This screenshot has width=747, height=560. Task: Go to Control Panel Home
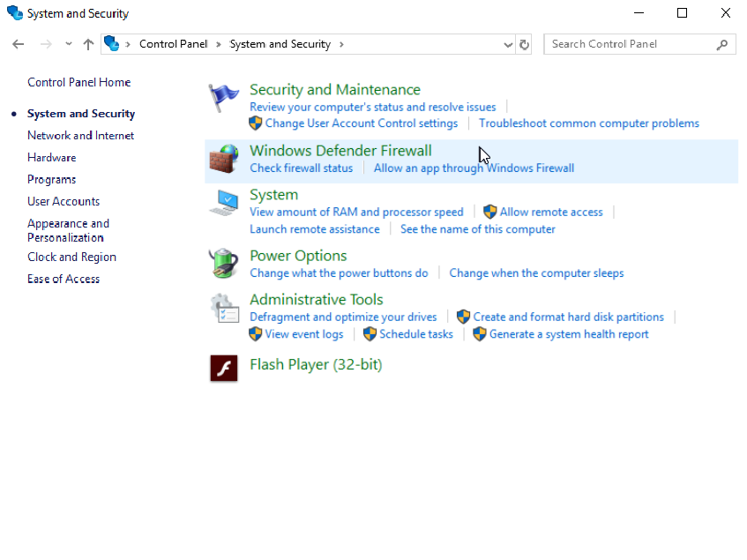79,82
